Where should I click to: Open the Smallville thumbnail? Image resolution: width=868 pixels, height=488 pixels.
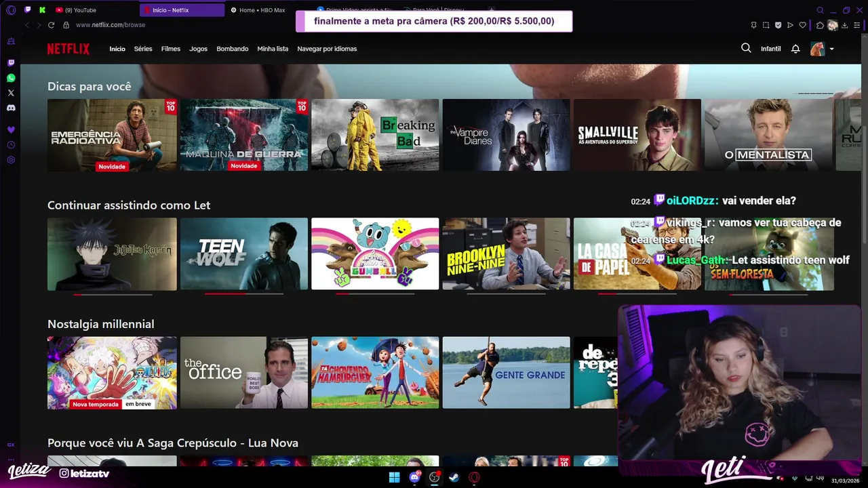(637, 135)
